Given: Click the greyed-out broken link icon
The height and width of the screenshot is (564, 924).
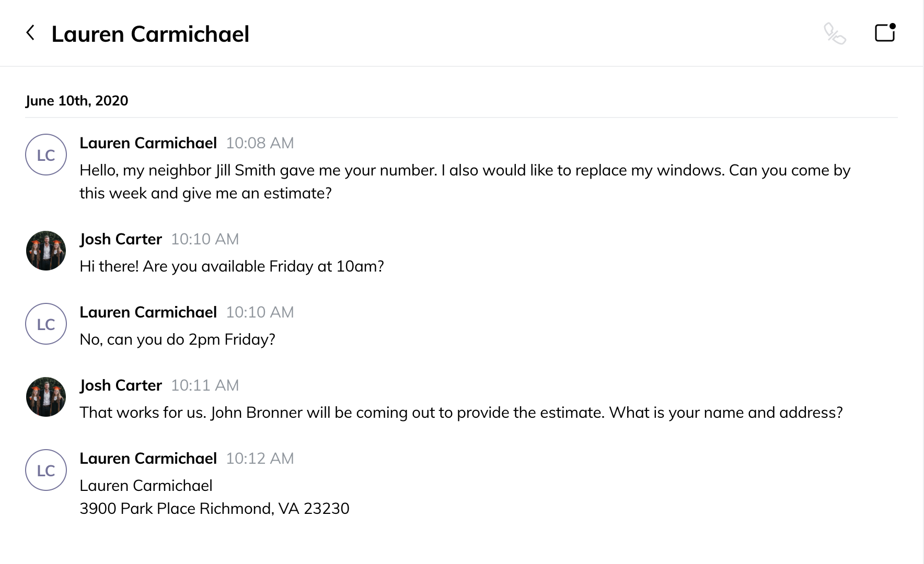Looking at the screenshot, I should click(835, 33).
